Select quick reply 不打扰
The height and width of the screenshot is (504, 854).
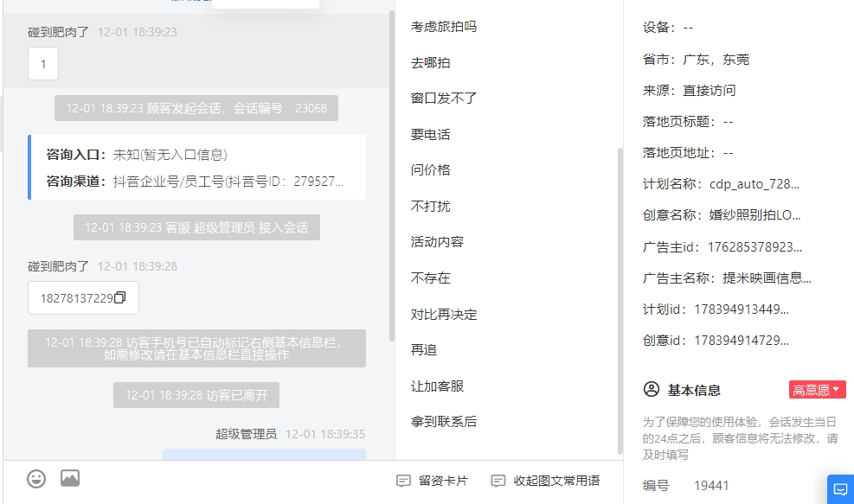coord(430,207)
